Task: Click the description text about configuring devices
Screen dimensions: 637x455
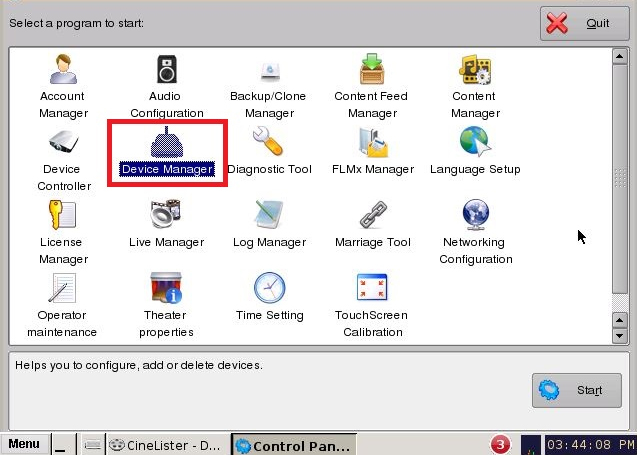Action: pos(139,365)
